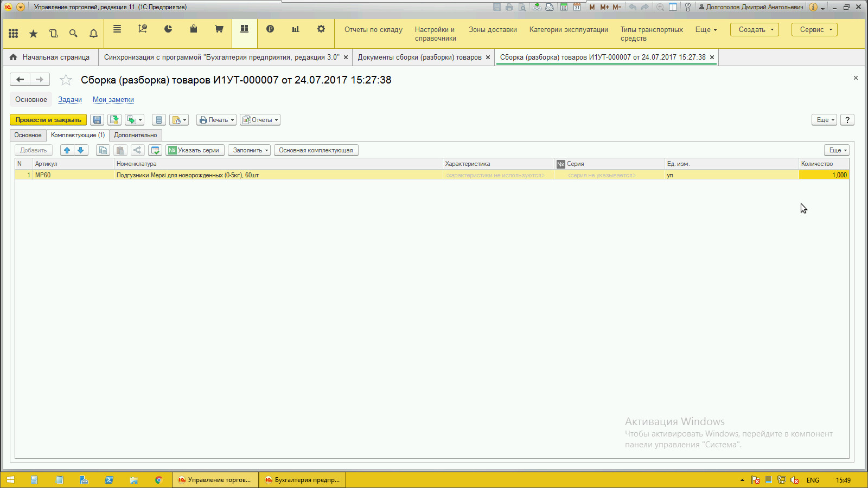Click the Провести и закрыть button
Image resolution: width=868 pixels, height=488 pixels.
(48, 120)
